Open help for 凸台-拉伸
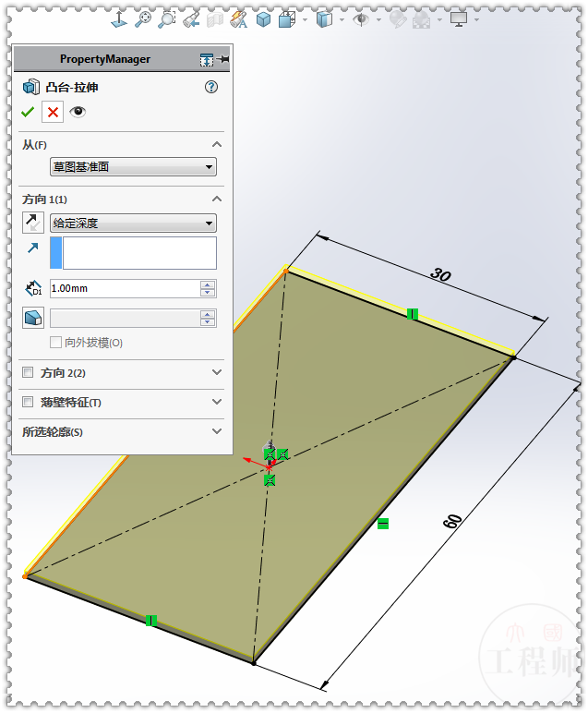This screenshot has height=713, width=588. click(211, 87)
